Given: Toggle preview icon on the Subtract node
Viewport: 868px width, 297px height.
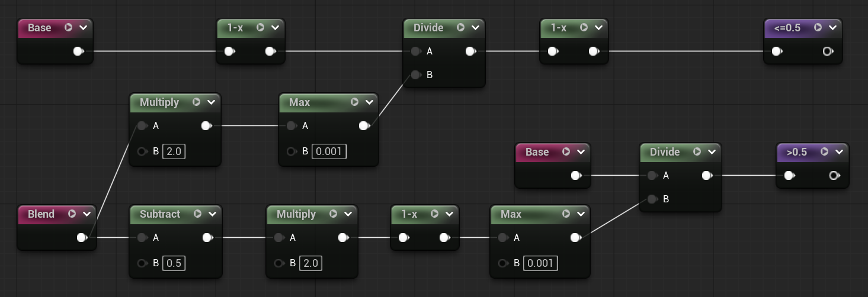Looking at the screenshot, I should 197,214.
